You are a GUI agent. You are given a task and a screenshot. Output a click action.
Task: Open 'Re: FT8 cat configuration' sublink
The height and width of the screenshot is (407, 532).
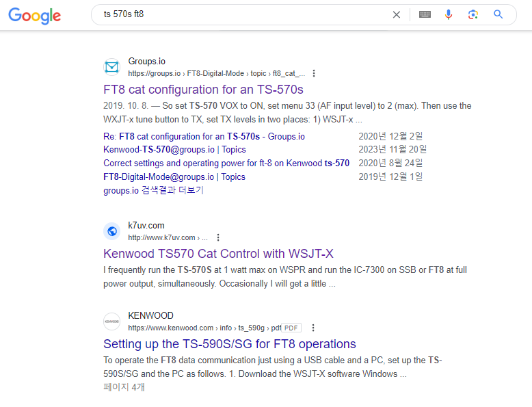(x=204, y=136)
